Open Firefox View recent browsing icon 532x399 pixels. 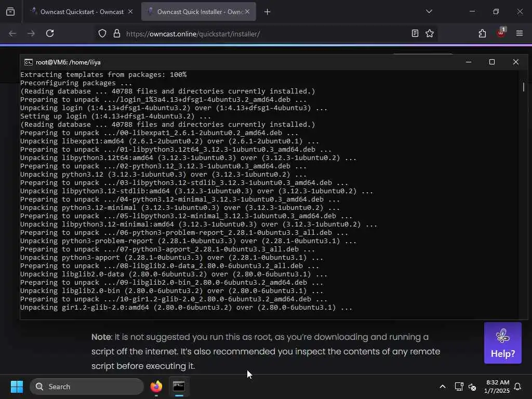pyautogui.click(x=10, y=12)
